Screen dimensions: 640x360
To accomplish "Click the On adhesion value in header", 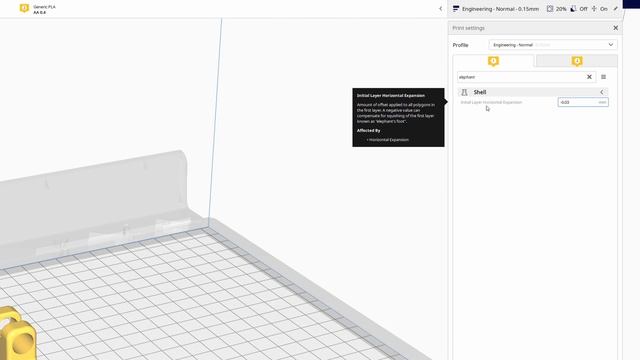I will (604, 9).
